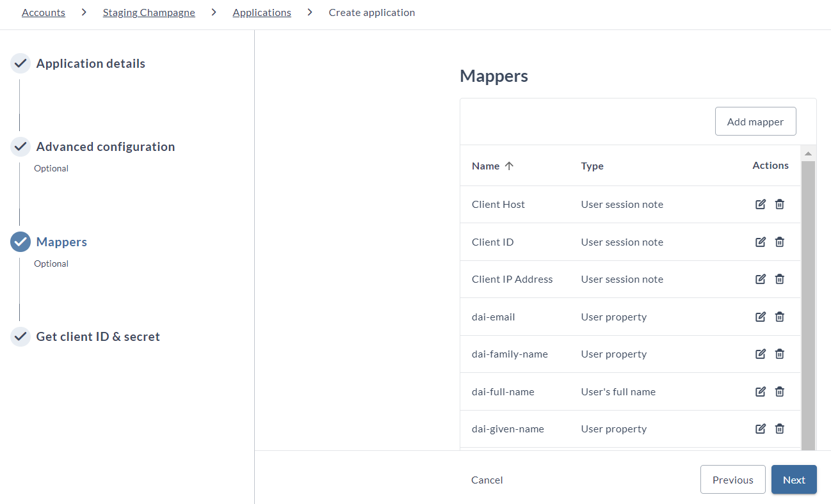
Task: Click the mappers table scrollbar up arrow
Action: [x=808, y=154]
